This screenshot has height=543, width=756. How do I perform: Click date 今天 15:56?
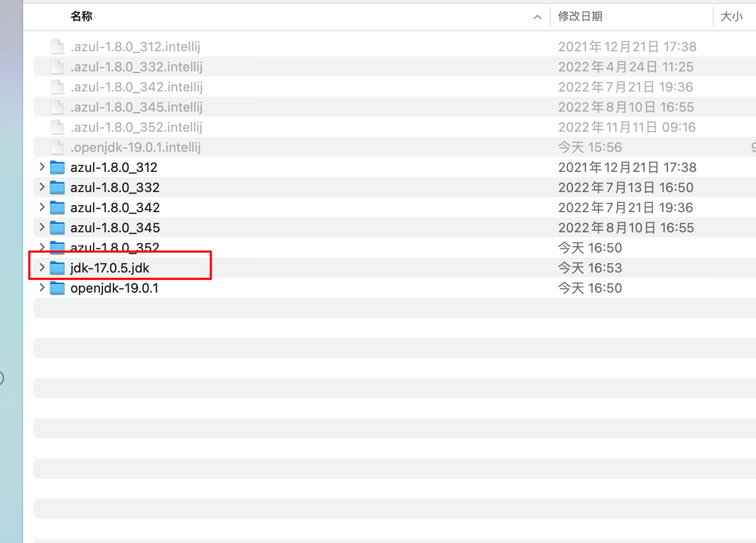590,147
